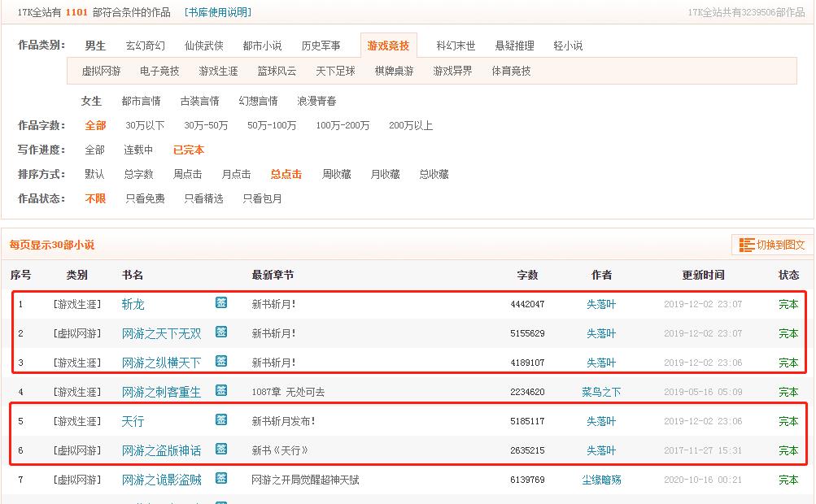
Task: Choose the 30万以下 word count filter
Action: (x=145, y=126)
